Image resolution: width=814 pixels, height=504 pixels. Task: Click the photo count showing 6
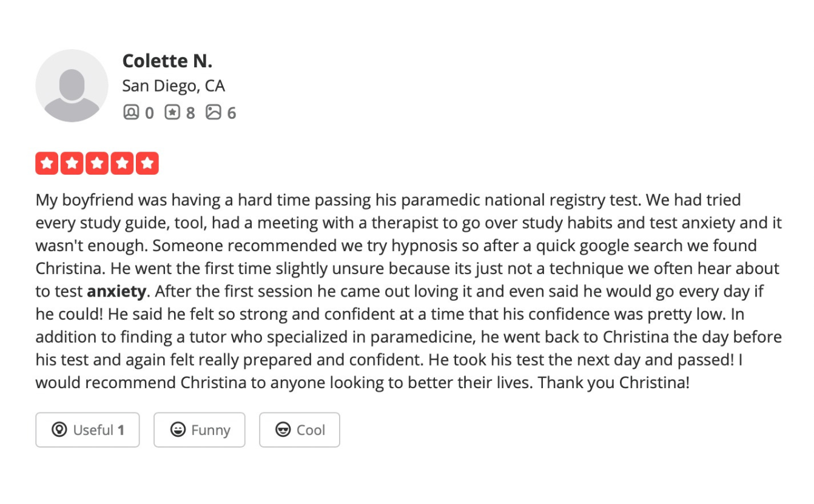click(231, 112)
